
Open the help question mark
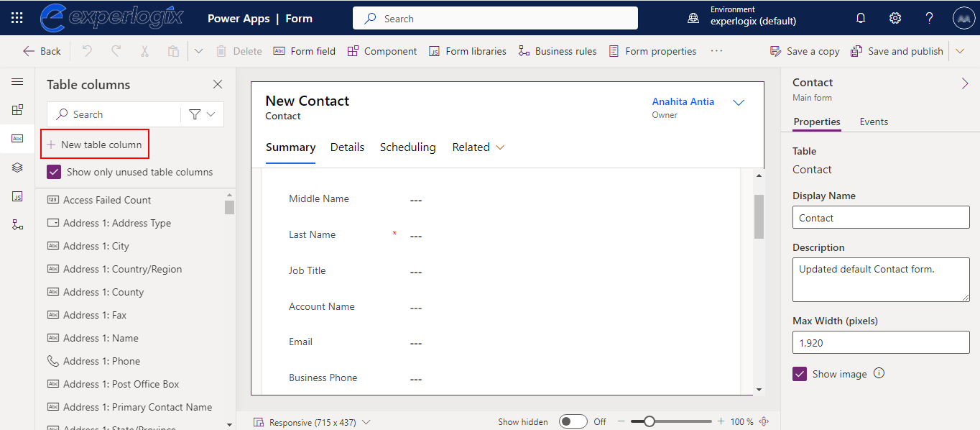[x=929, y=19]
